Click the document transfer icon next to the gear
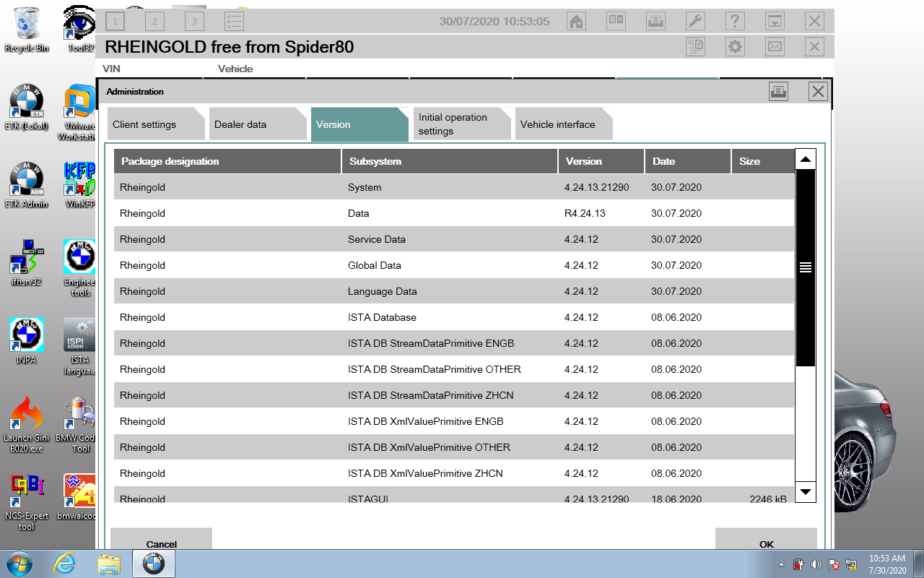The width and height of the screenshot is (924, 578). [x=695, y=46]
